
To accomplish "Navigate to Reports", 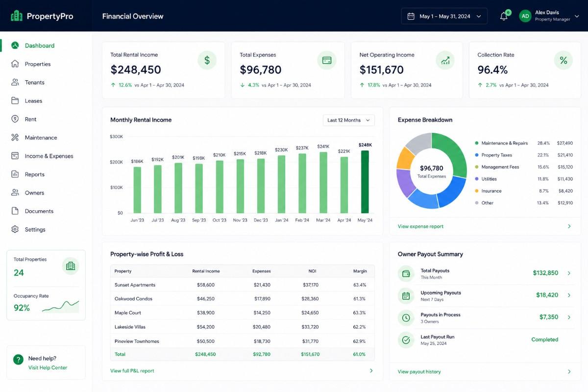I will click(35, 174).
